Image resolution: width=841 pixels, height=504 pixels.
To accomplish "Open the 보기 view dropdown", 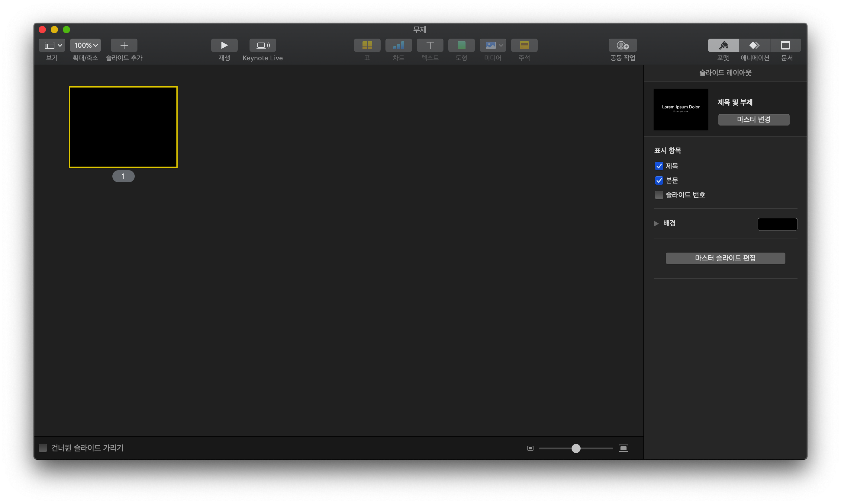I will click(x=52, y=45).
